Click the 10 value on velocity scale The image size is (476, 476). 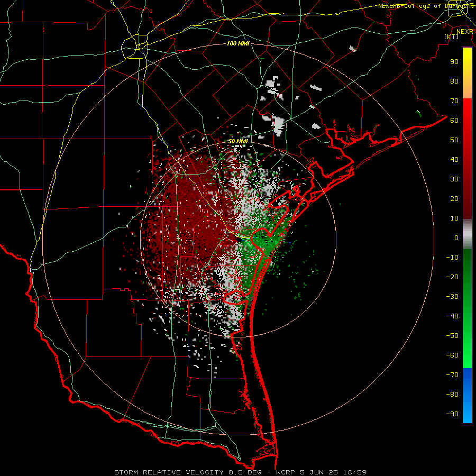tap(454, 218)
